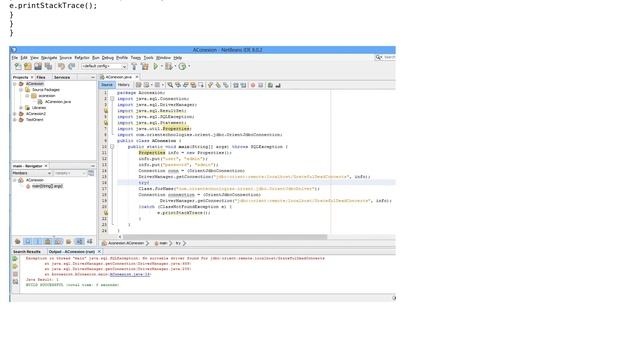
Task: Click the Build Project hammer icon
Action: (x=134, y=66)
